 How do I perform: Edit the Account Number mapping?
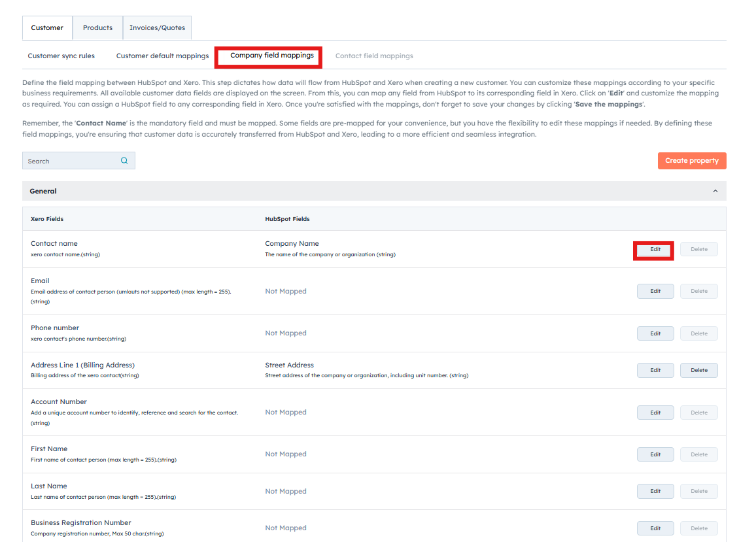(655, 413)
